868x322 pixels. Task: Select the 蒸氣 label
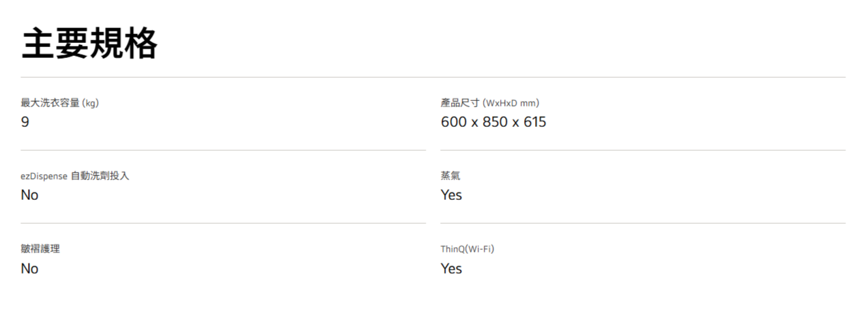450,176
